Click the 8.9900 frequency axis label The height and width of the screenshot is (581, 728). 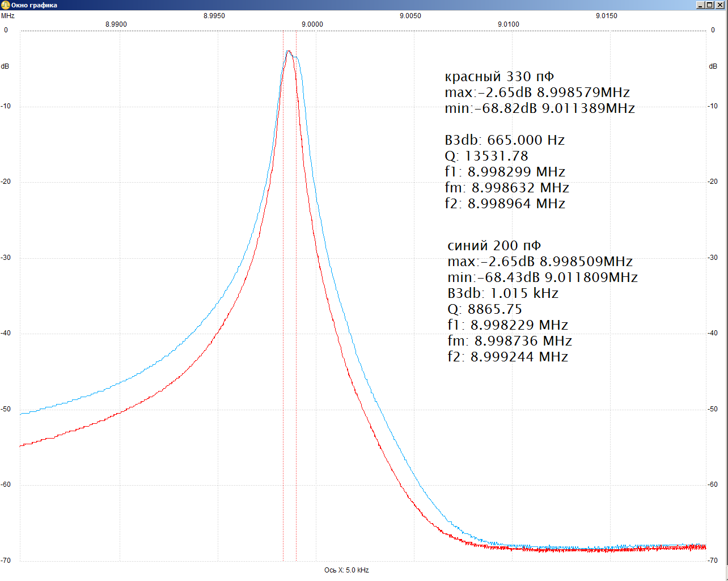click(x=116, y=24)
